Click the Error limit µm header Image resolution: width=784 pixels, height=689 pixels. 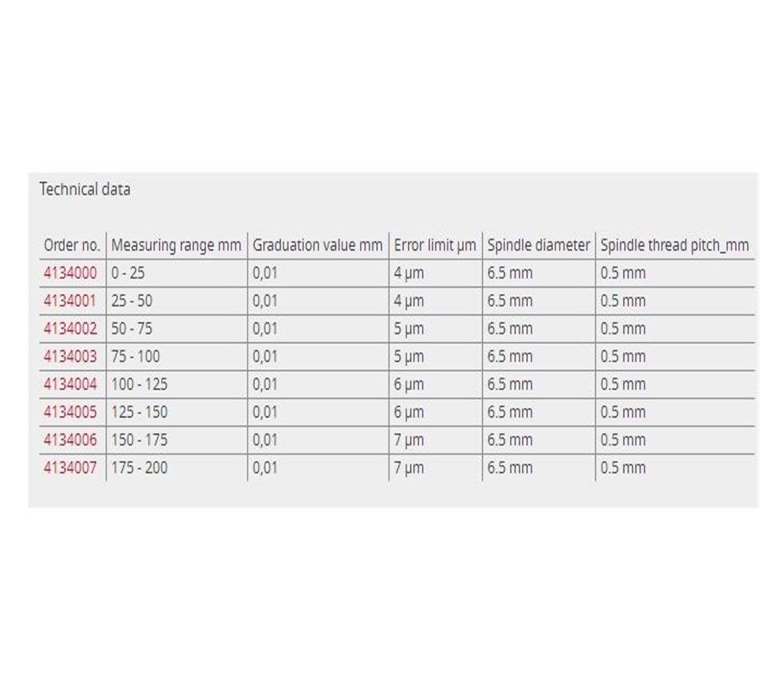(x=435, y=245)
